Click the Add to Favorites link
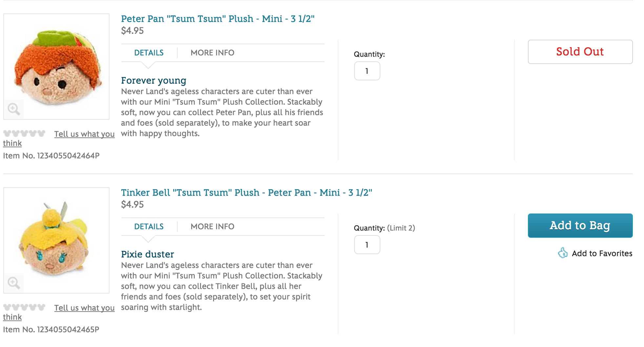The image size is (644, 347). point(602,254)
